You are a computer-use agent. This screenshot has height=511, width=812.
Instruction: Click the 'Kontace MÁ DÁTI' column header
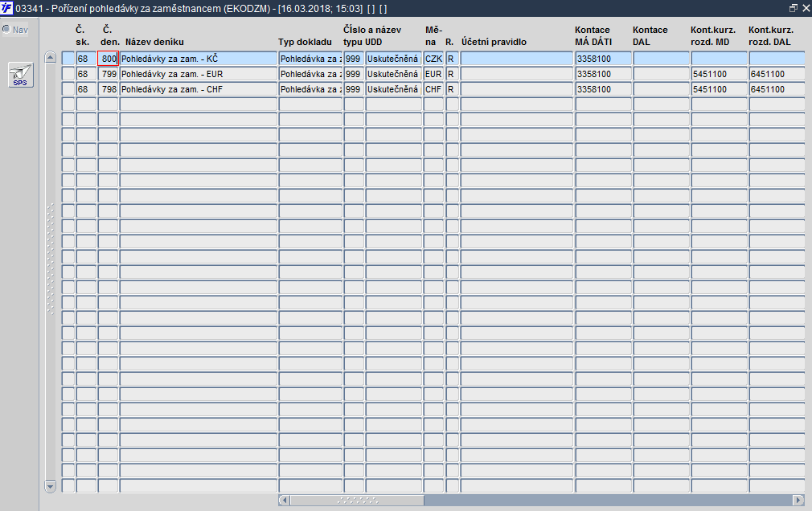[593, 35]
